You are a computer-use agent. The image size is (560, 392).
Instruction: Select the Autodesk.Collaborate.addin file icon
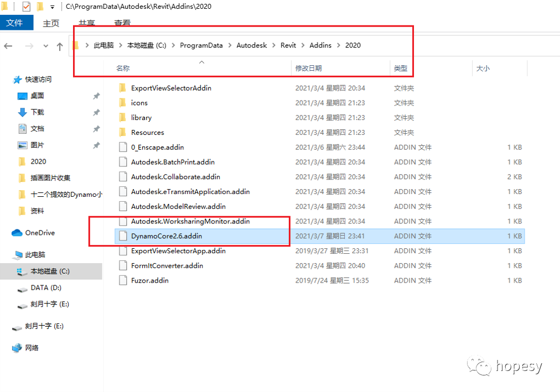pyautogui.click(x=123, y=176)
